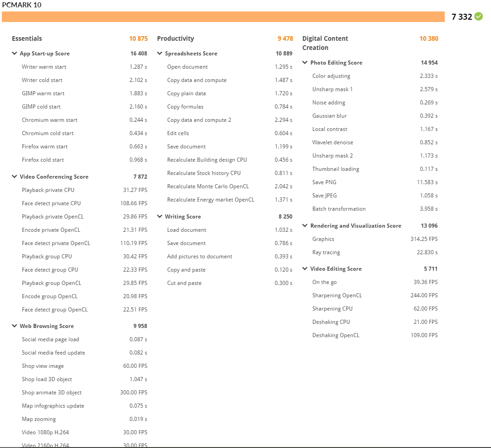This screenshot has width=491, height=448.
Task: Select the Writer warm start row
Action: click(x=85, y=67)
